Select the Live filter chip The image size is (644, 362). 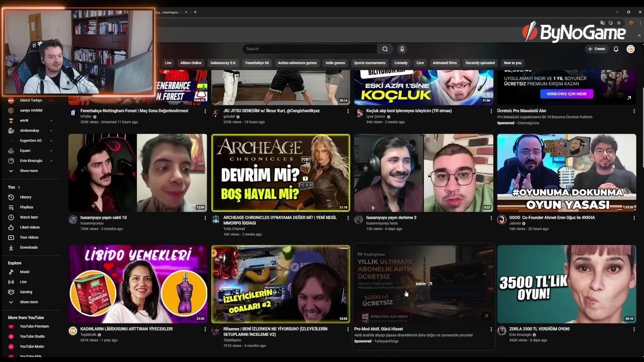168,63
